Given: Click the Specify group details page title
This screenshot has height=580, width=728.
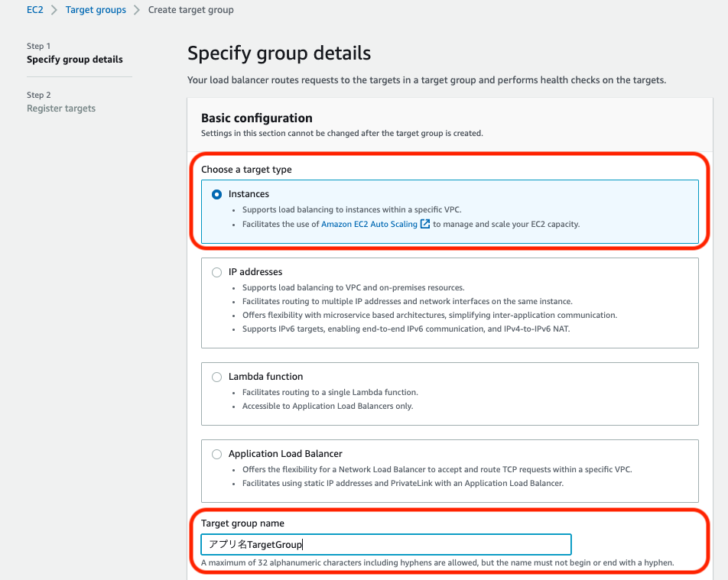Looking at the screenshot, I should 279,53.
